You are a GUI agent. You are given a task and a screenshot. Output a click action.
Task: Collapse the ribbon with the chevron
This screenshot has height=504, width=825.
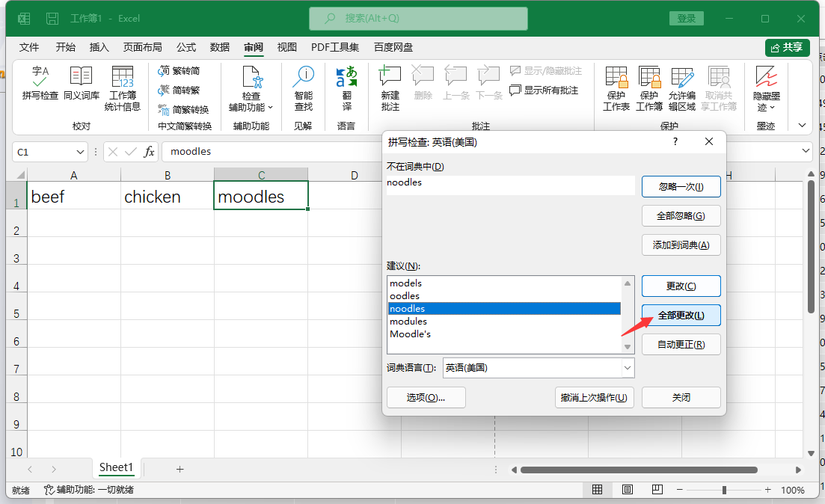[802, 125]
